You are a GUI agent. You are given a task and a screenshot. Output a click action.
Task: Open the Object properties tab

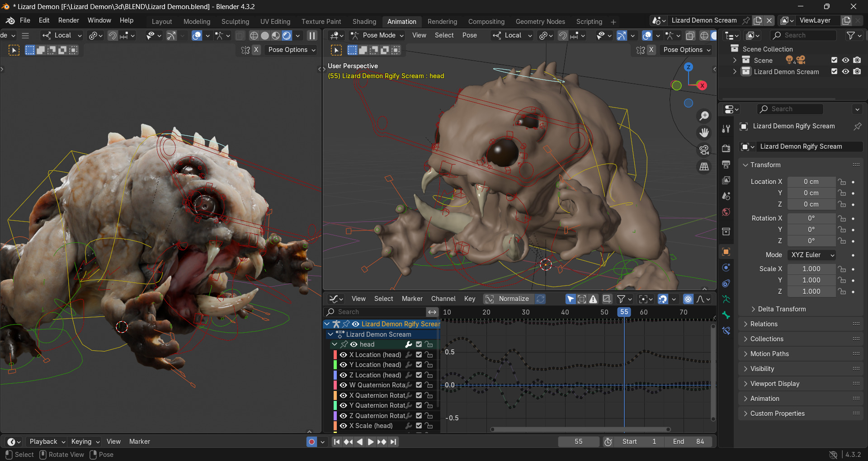click(726, 252)
